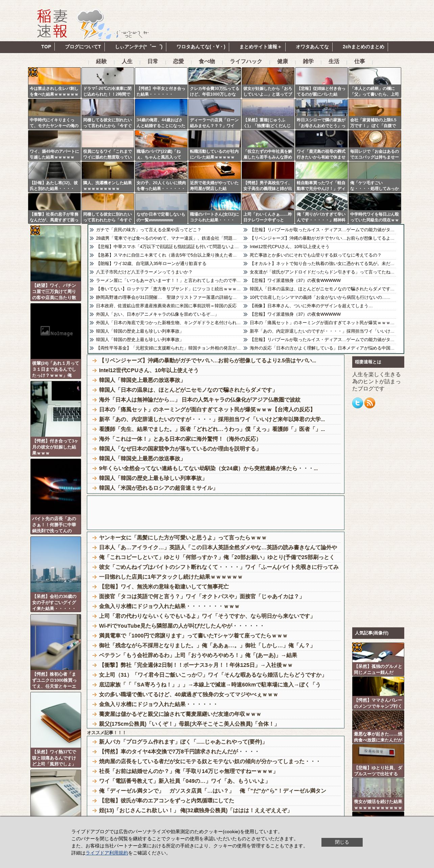Select the 日常 category tab
This screenshot has width=434, height=868.
pyautogui.click(x=153, y=61)
